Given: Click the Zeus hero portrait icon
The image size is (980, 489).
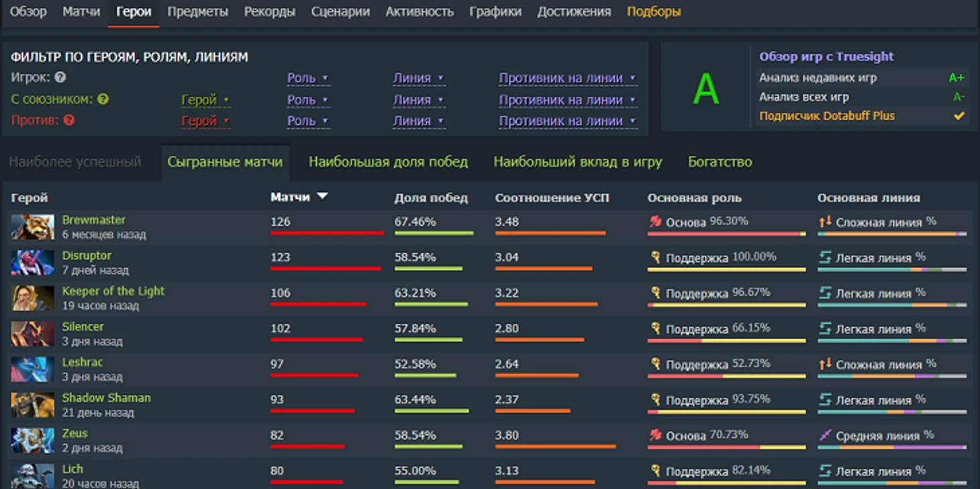Looking at the screenshot, I should click(32, 441).
